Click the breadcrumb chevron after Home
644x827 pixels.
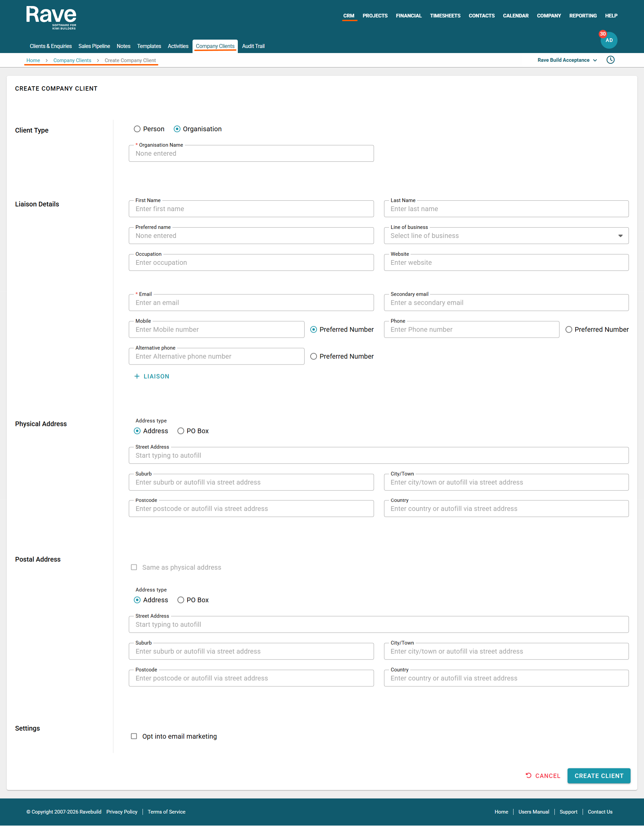click(x=47, y=61)
